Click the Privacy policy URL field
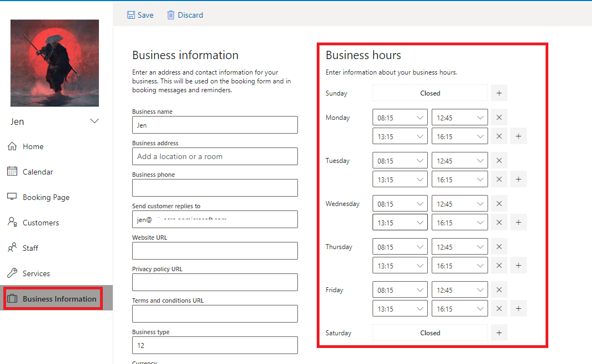 tap(215, 282)
